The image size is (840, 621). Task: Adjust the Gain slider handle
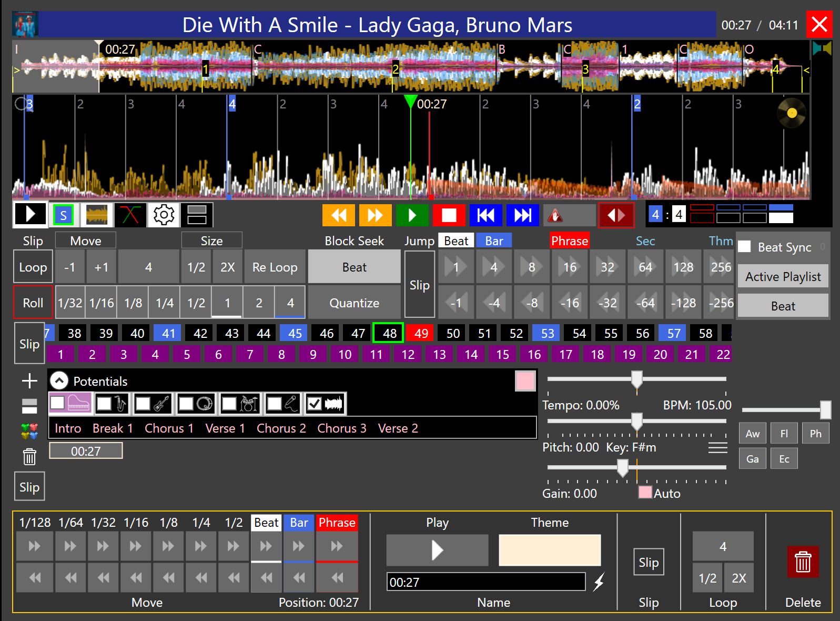tap(622, 467)
